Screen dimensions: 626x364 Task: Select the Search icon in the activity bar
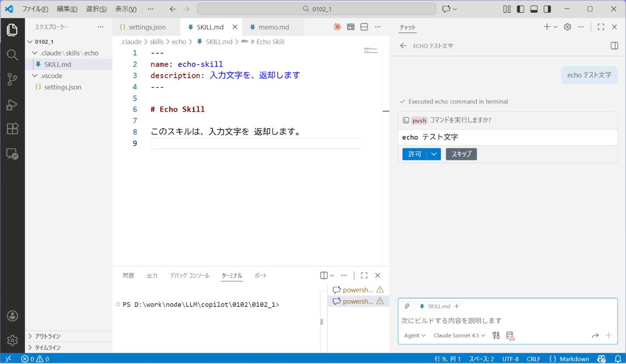[12, 54]
